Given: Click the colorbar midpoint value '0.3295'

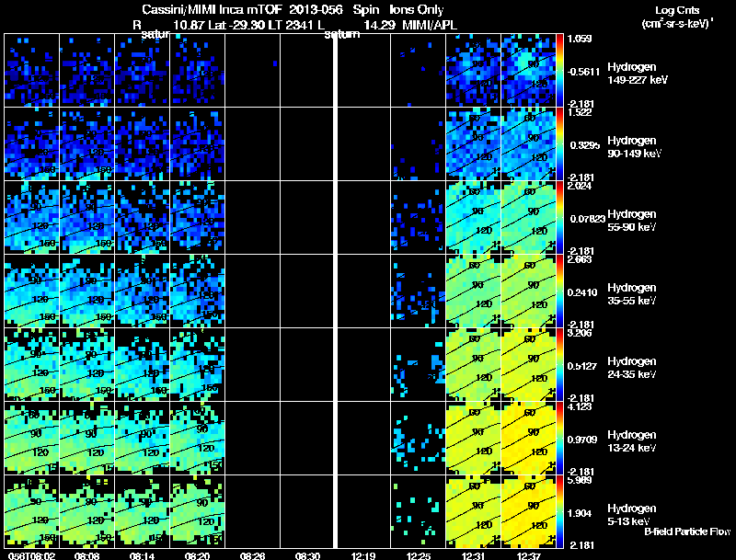Looking at the screenshot, I should coord(585,145).
